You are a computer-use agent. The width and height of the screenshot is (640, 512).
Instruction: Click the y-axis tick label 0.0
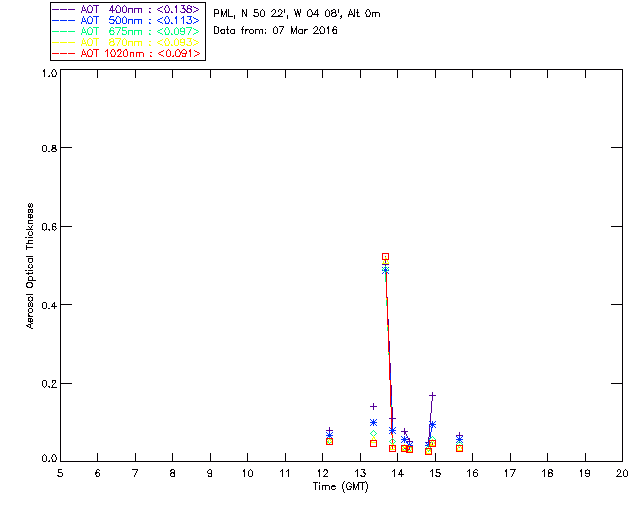(x=49, y=459)
